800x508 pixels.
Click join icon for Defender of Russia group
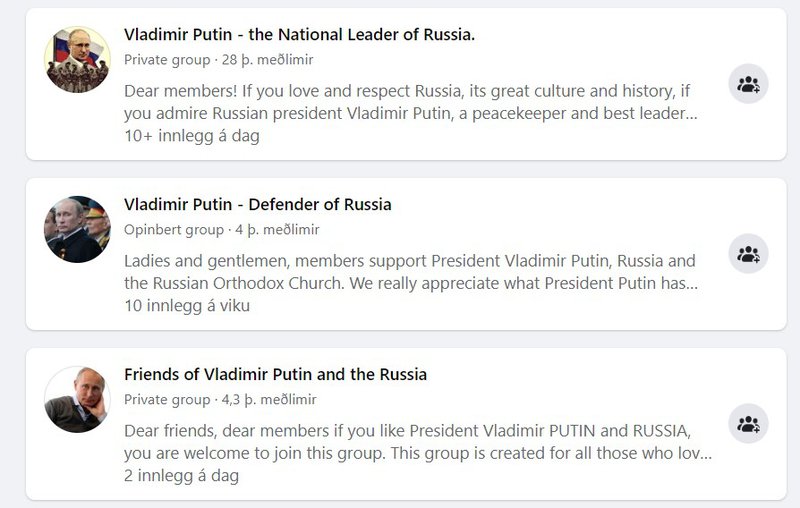(748, 254)
